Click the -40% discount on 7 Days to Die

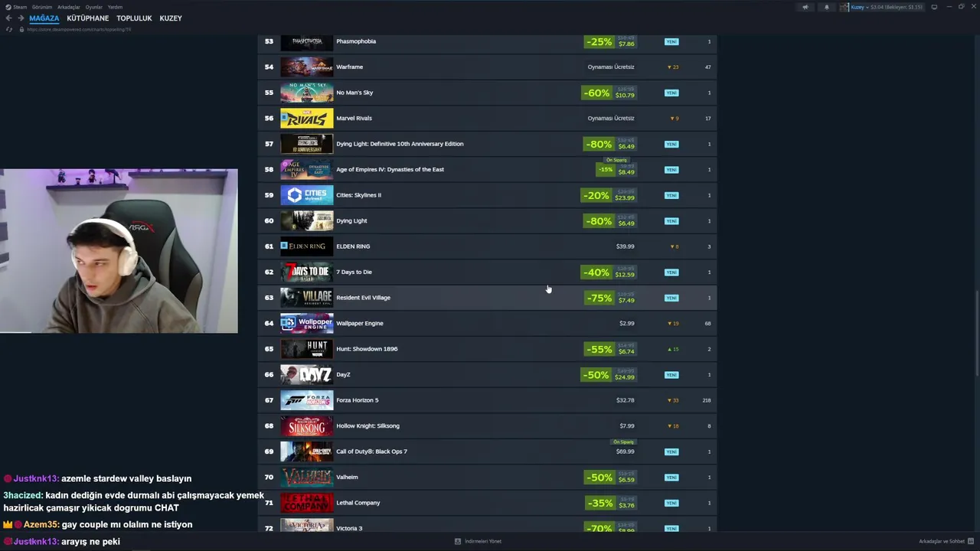596,272
